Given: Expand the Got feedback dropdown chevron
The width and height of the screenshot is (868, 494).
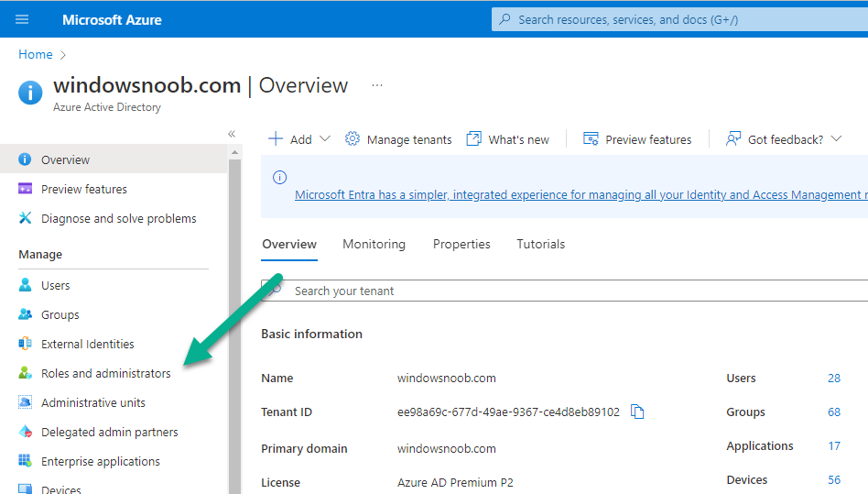Looking at the screenshot, I should [x=837, y=138].
